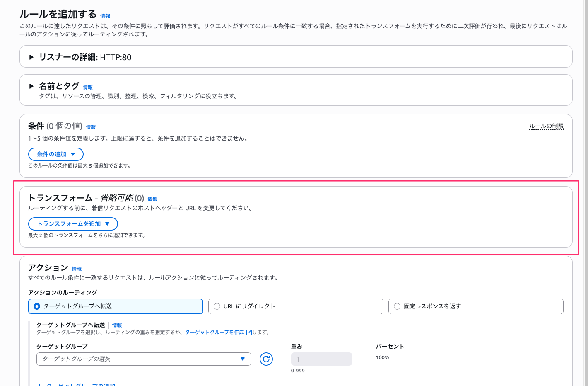Click the external link icon beside ターゲットグループを作成
The width and height of the screenshot is (588, 386).
[249, 332]
